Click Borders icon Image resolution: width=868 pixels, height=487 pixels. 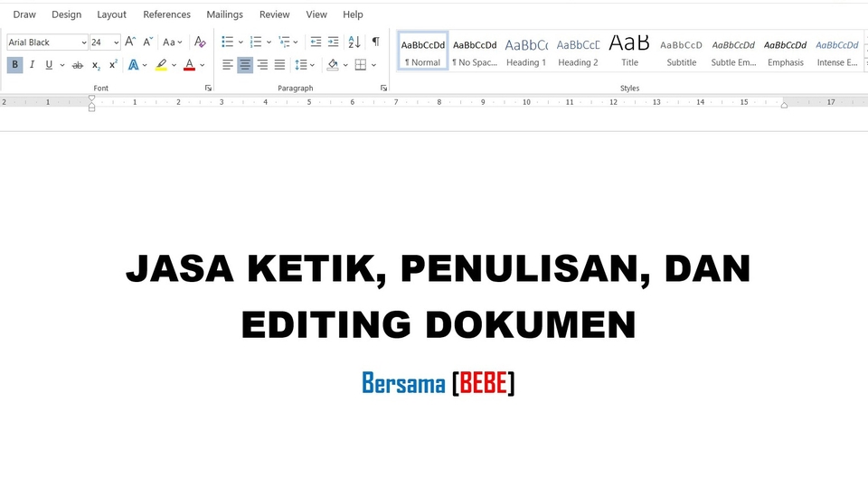361,65
